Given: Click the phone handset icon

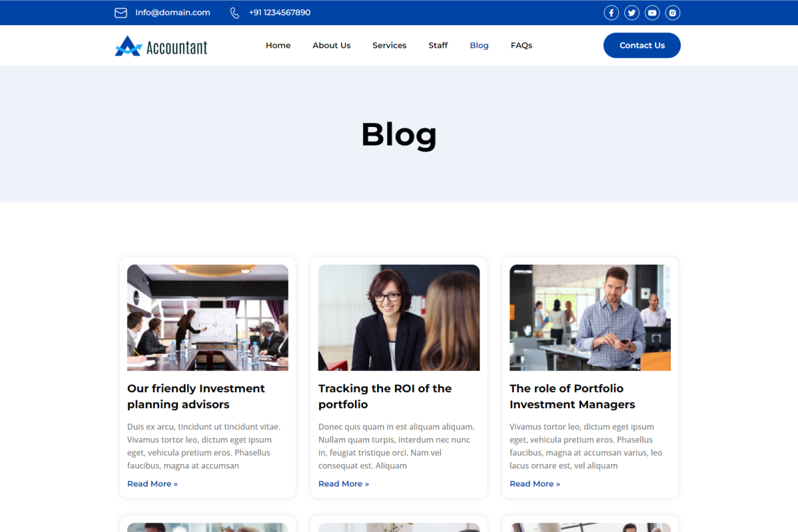Looking at the screenshot, I should (x=235, y=13).
